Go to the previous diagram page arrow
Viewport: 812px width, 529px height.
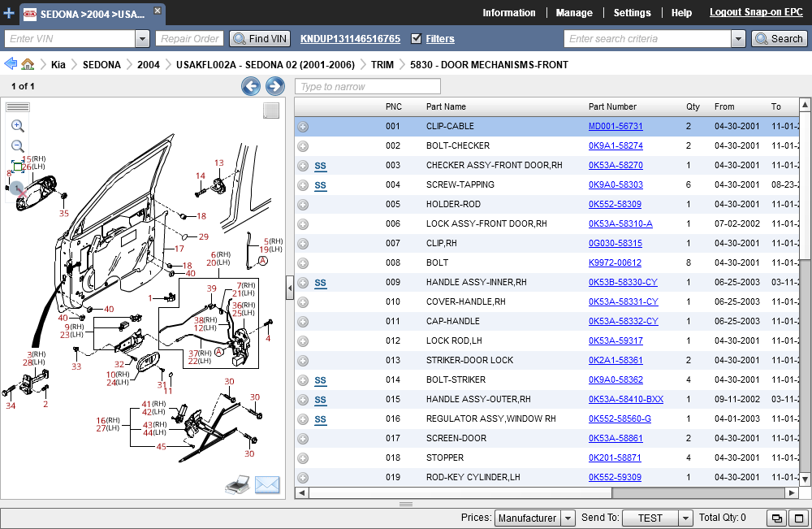coord(251,86)
